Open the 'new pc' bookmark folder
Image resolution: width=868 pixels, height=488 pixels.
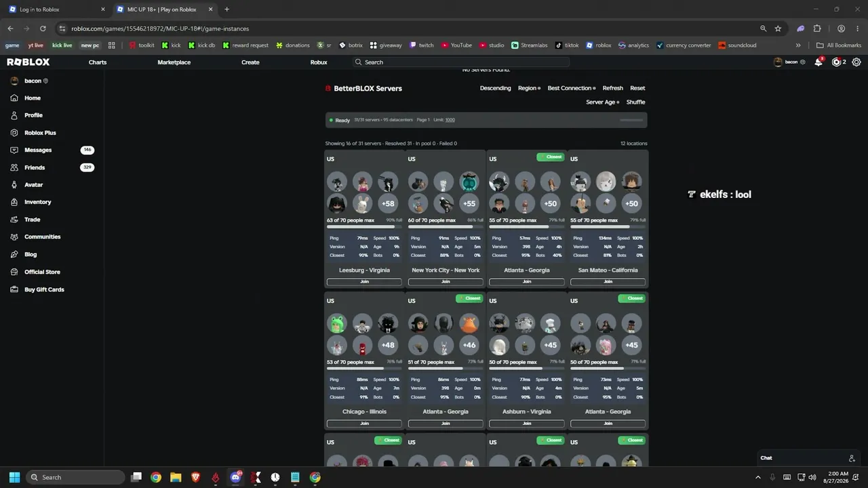[90, 45]
